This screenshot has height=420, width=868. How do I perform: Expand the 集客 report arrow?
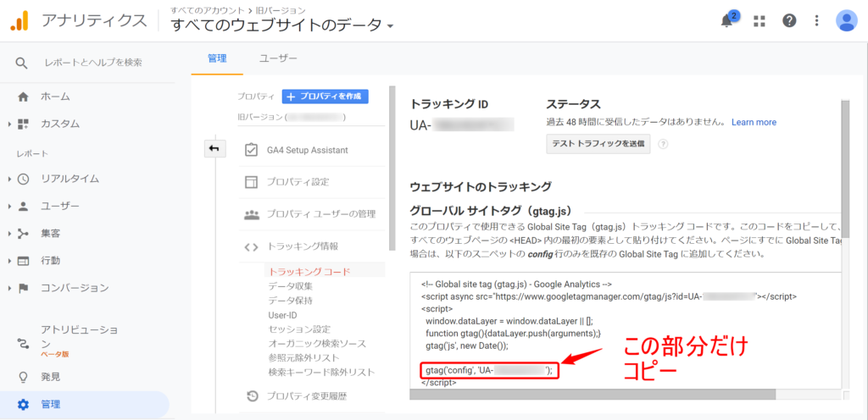(x=10, y=234)
